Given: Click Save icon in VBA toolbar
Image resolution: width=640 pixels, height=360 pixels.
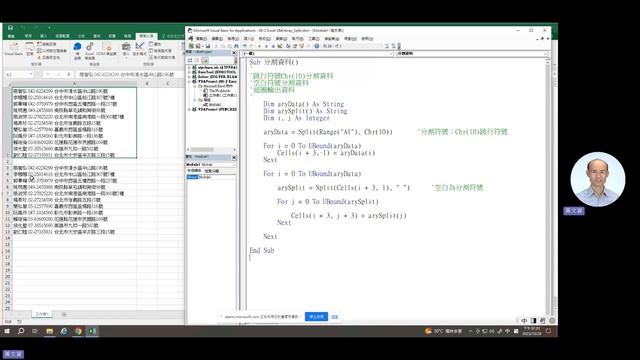Looking at the screenshot, I should pyautogui.click(x=208, y=46).
